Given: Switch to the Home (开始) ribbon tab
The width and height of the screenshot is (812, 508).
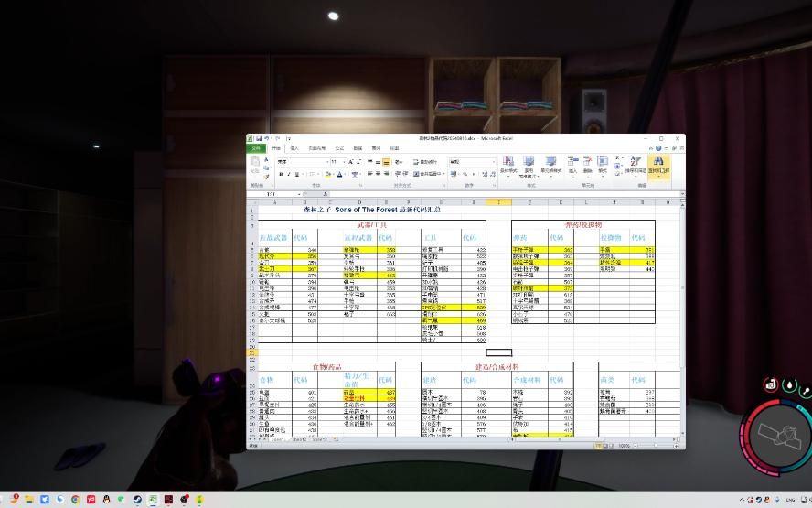Looking at the screenshot, I should [x=276, y=148].
